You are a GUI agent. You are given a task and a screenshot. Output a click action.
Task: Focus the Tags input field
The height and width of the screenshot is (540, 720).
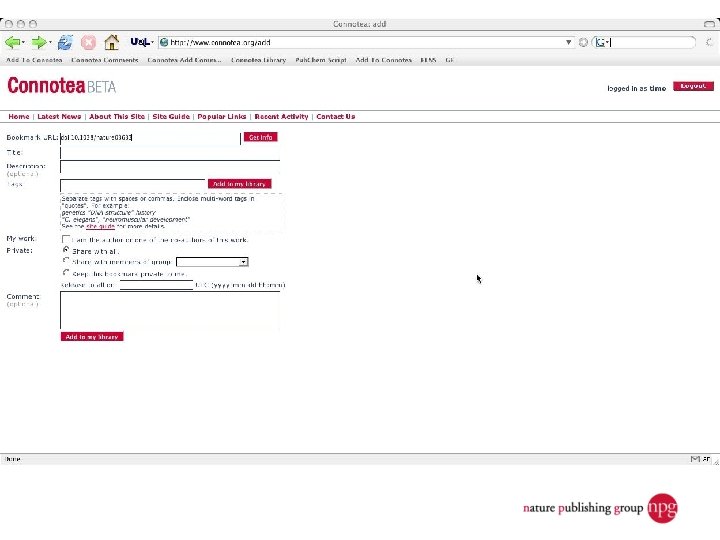click(x=132, y=185)
